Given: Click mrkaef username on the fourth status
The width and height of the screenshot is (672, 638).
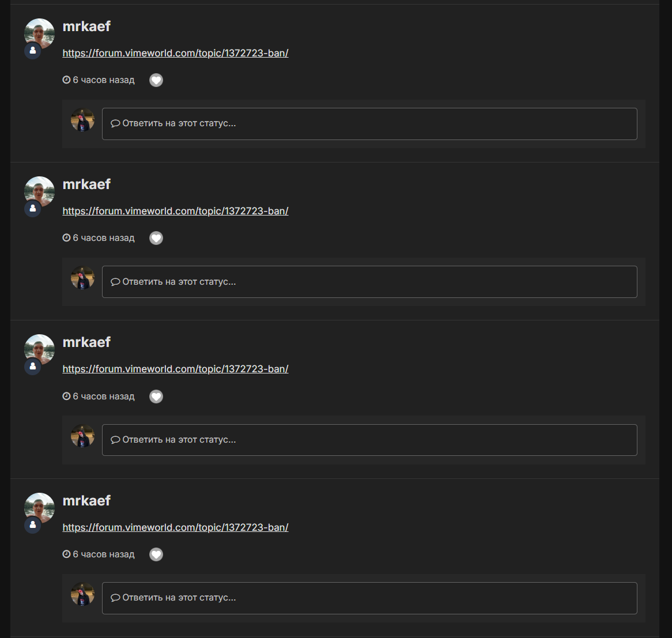Looking at the screenshot, I should (86, 501).
